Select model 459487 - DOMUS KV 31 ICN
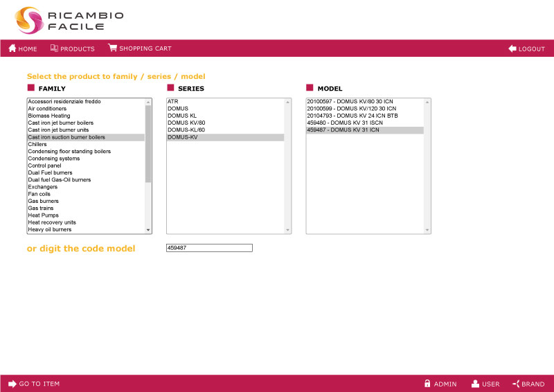Image resolution: width=554 pixels, height=392 pixels. click(365, 130)
